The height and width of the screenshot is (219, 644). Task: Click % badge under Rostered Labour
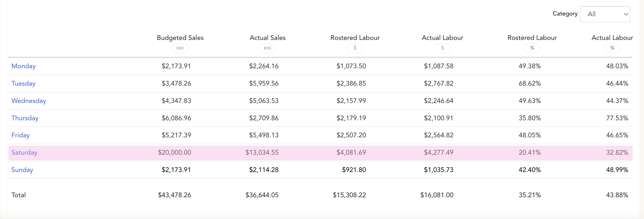click(x=532, y=48)
